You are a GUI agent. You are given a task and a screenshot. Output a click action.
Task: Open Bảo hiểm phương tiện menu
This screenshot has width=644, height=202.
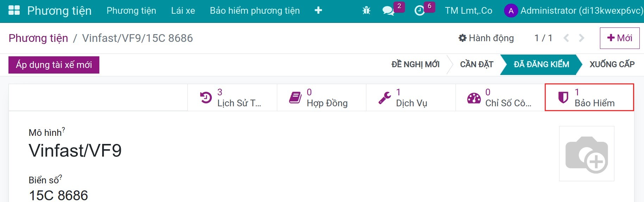(255, 11)
